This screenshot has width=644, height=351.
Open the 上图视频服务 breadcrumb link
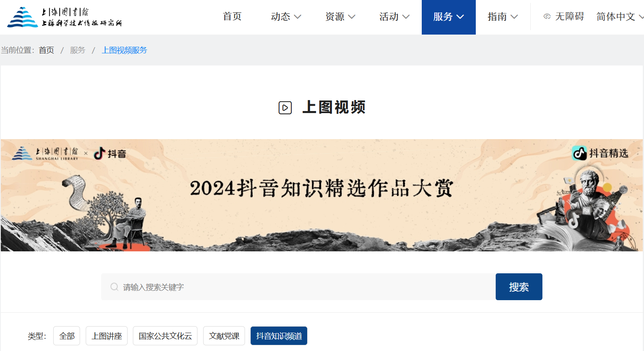click(124, 50)
